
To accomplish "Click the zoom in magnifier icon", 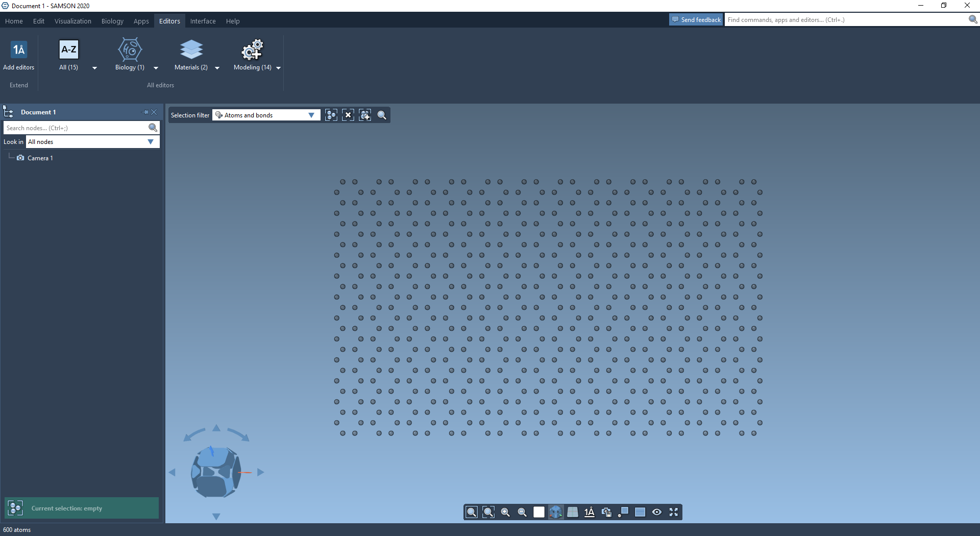I will pyautogui.click(x=505, y=512).
